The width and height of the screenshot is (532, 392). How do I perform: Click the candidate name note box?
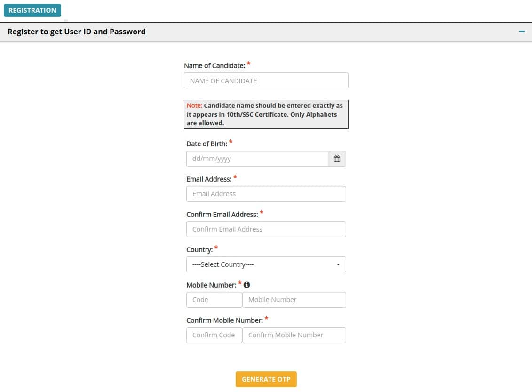266,114
